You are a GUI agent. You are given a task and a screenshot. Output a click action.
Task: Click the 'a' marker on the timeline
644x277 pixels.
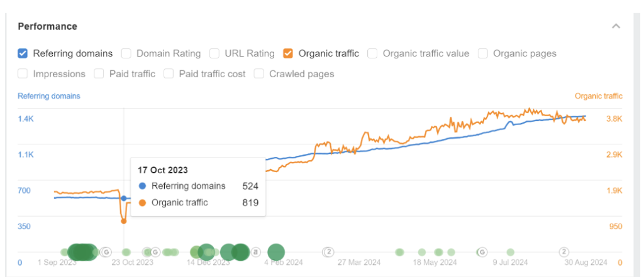pyautogui.click(x=256, y=252)
